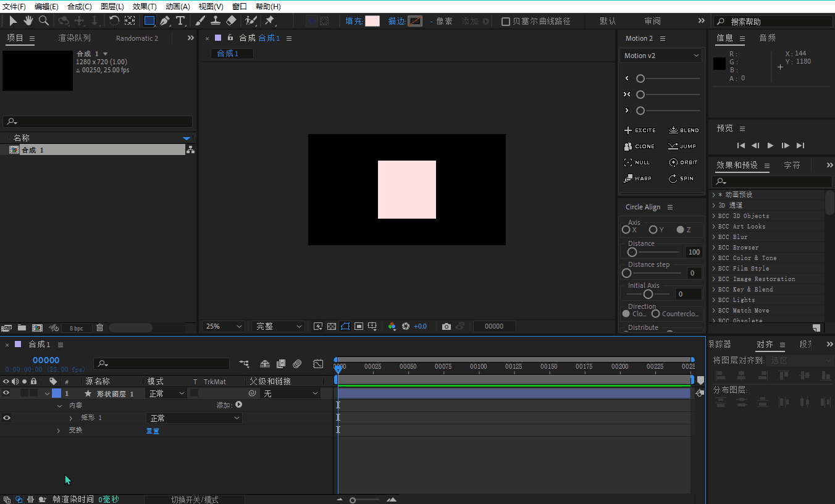Viewport: 835px width, 504px height.
Task: Click the Motion 2 SPIN button
Action: pos(681,178)
